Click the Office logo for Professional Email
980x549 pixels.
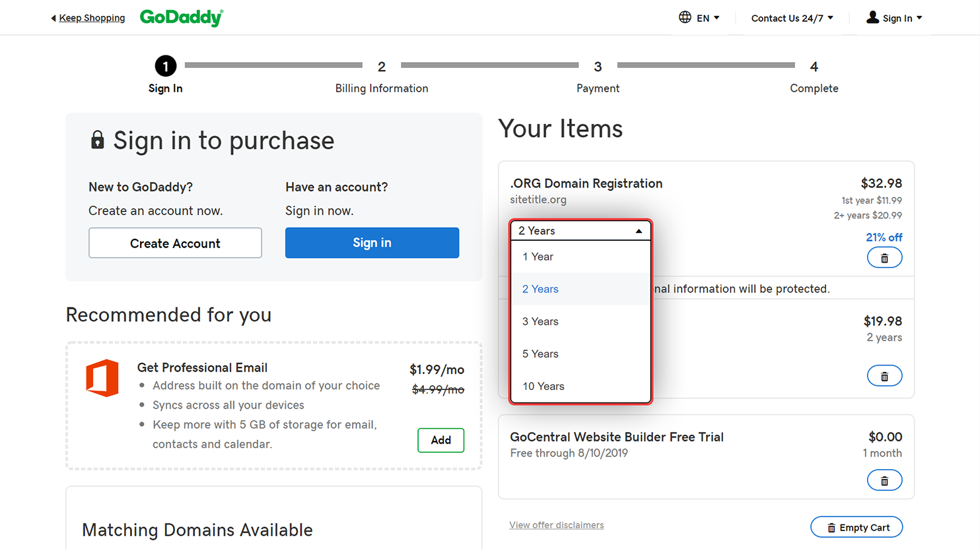pos(102,378)
